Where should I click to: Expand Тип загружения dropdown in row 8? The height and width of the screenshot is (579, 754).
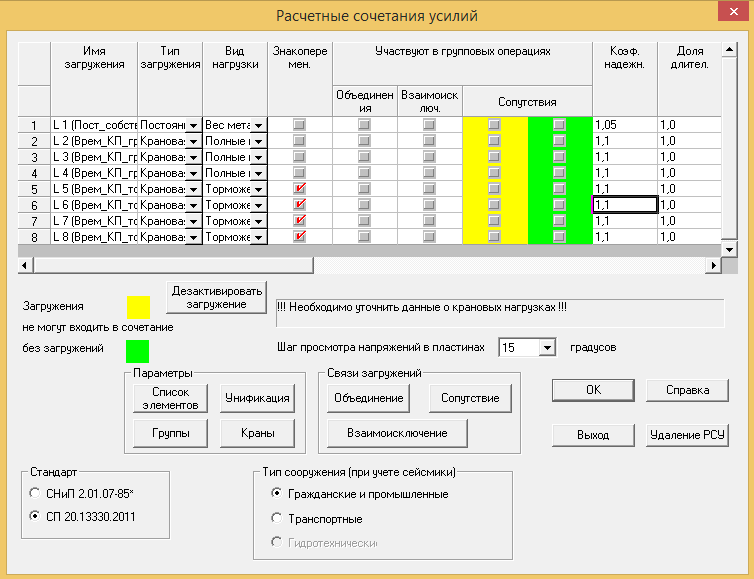193,237
